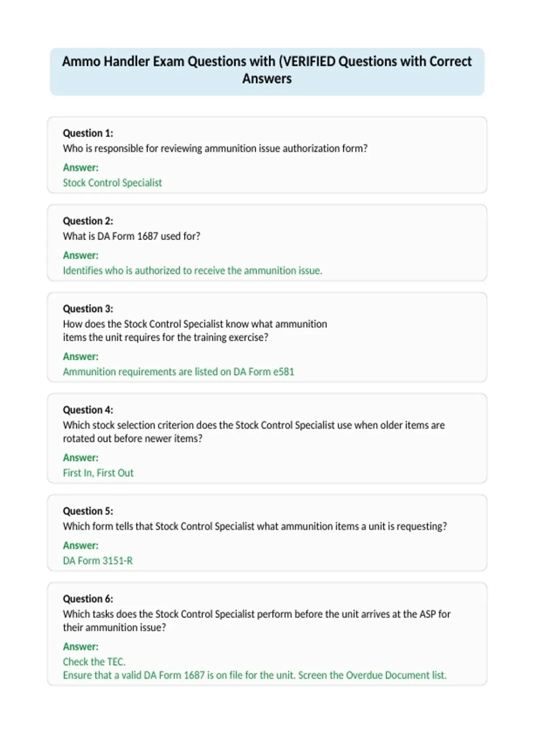The image size is (534, 756).
Task: Click the Stock Control Specialist answer text
Action: point(112,183)
